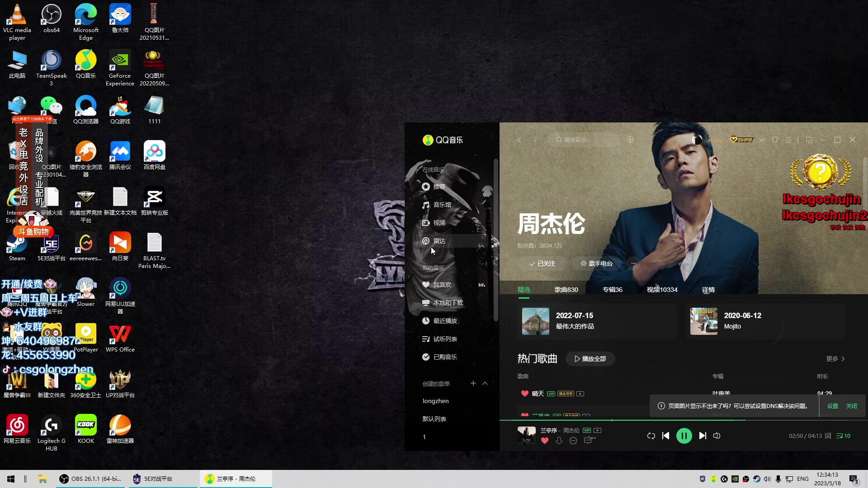868x488 pixels.
Task: Open 百度网盘 desktop icon
Action: 155,155
